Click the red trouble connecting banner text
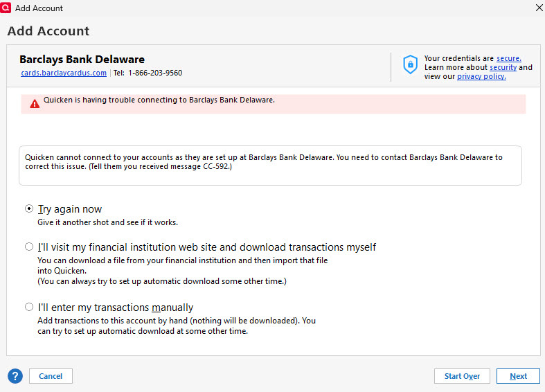This screenshot has width=545, height=392. [x=159, y=100]
